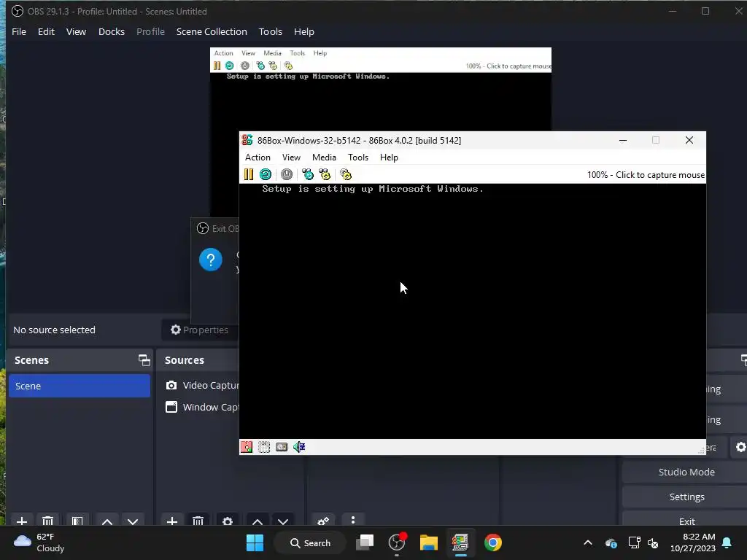Remove selected source with trash icon
This screenshot has width=747, height=560.
(198, 521)
